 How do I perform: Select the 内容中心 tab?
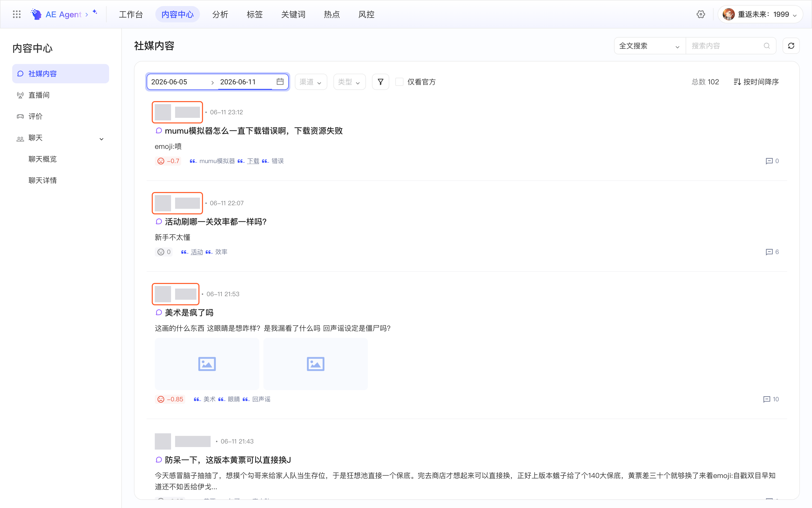pyautogui.click(x=178, y=14)
